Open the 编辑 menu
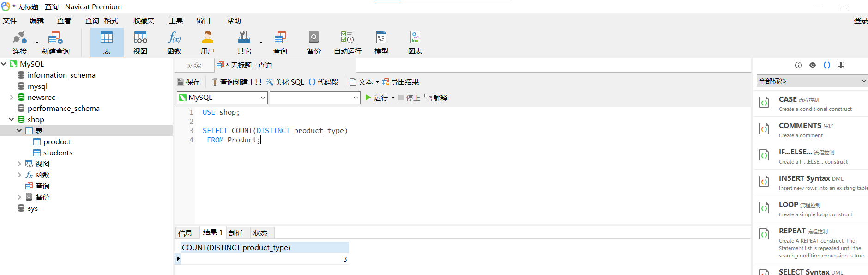The image size is (868, 275). click(x=37, y=20)
